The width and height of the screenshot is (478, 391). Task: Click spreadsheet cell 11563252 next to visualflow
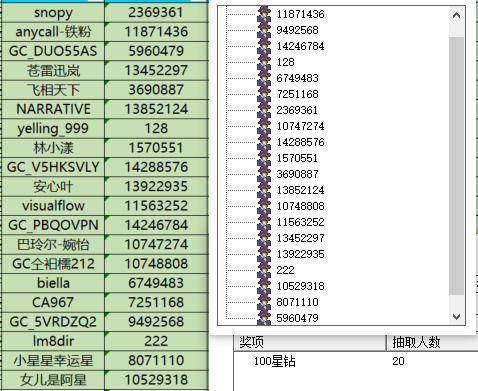click(x=156, y=206)
